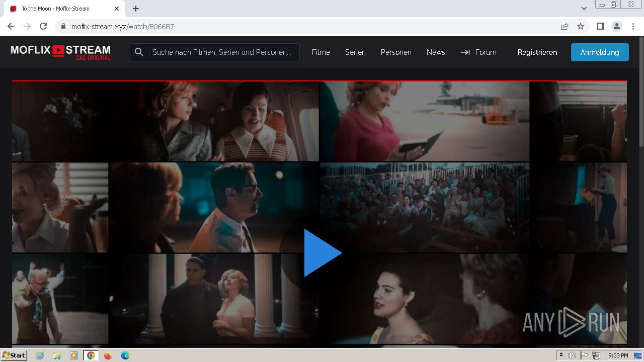Bookmark this page with the star

(581, 26)
